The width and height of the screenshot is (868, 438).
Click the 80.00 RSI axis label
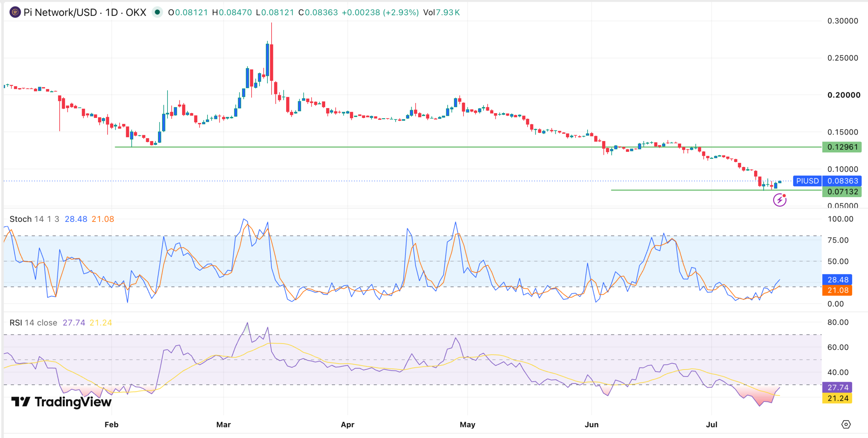click(x=838, y=322)
